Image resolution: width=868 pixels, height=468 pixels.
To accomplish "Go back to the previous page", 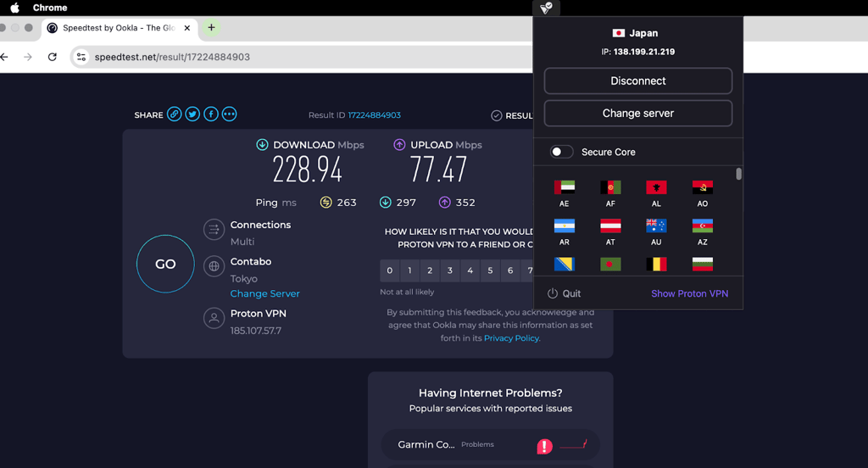I will click(x=4, y=57).
